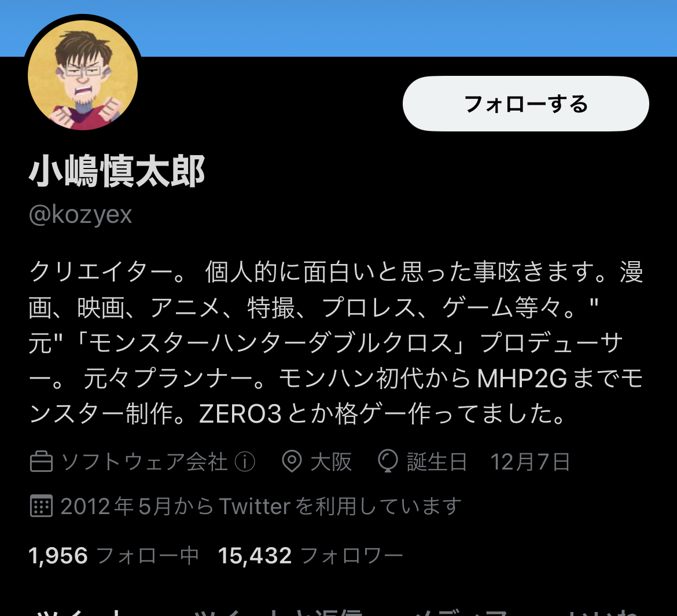Open the info icon after ソフトウェア会社
This screenshot has height=616, width=677.
pyautogui.click(x=245, y=461)
